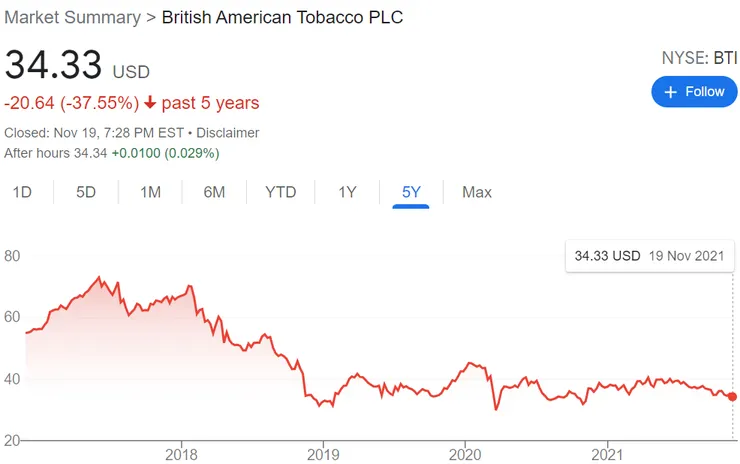Switch to the 1D time range tab
Image resolution: width=740 pixels, height=464 pixels.
[22, 192]
